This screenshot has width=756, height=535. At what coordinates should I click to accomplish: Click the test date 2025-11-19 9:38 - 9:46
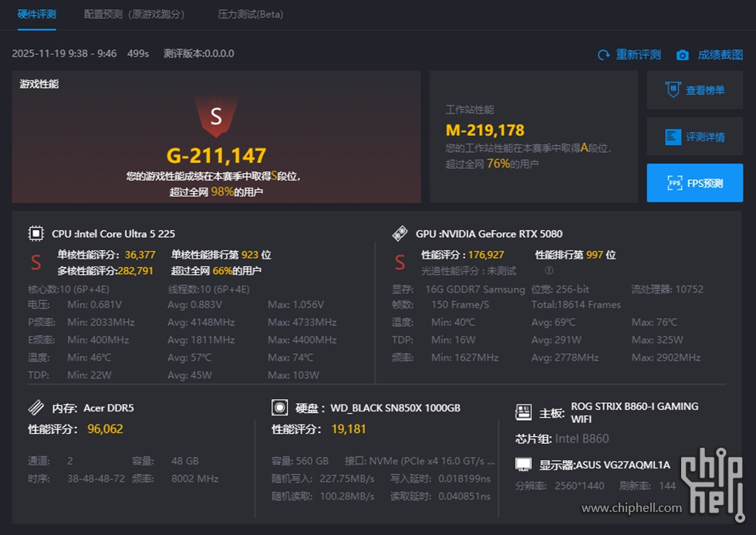pos(64,53)
